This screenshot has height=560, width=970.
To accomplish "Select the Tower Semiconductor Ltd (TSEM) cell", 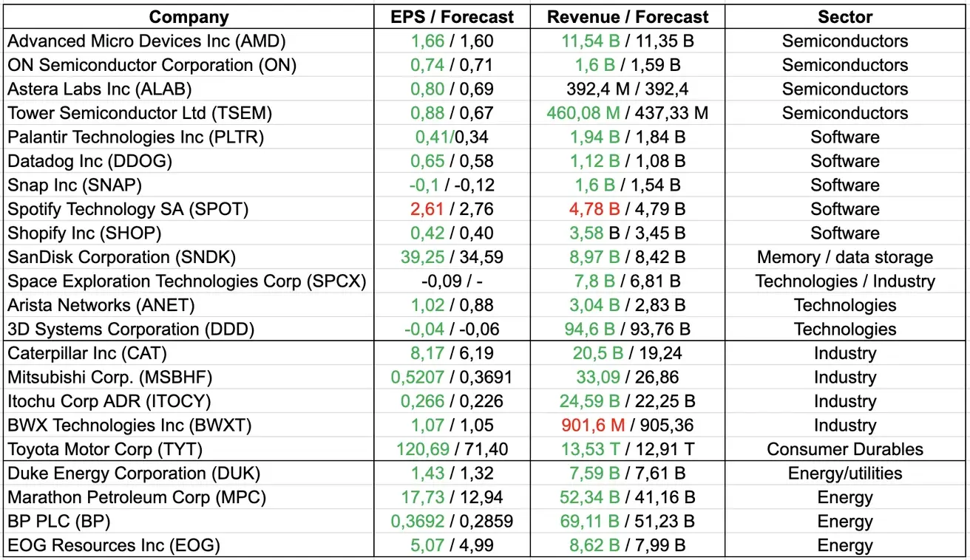I will click(189, 113).
